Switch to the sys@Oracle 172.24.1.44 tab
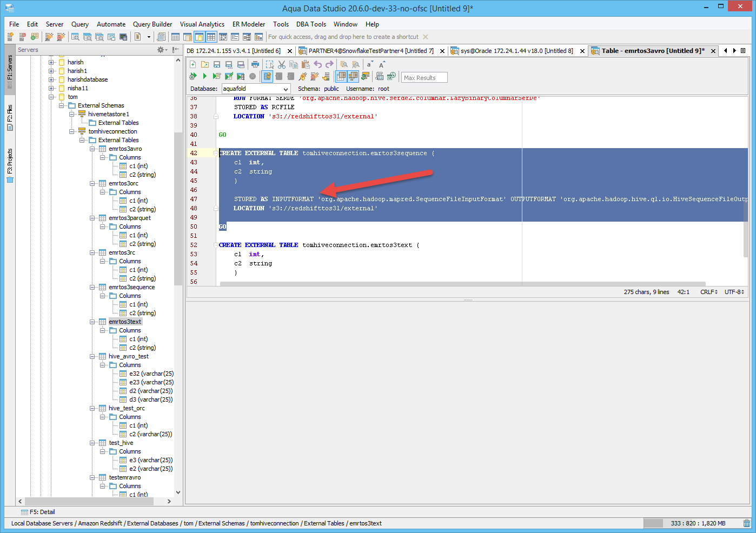This screenshot has width=756, height=533. click(x=517, y=51)
